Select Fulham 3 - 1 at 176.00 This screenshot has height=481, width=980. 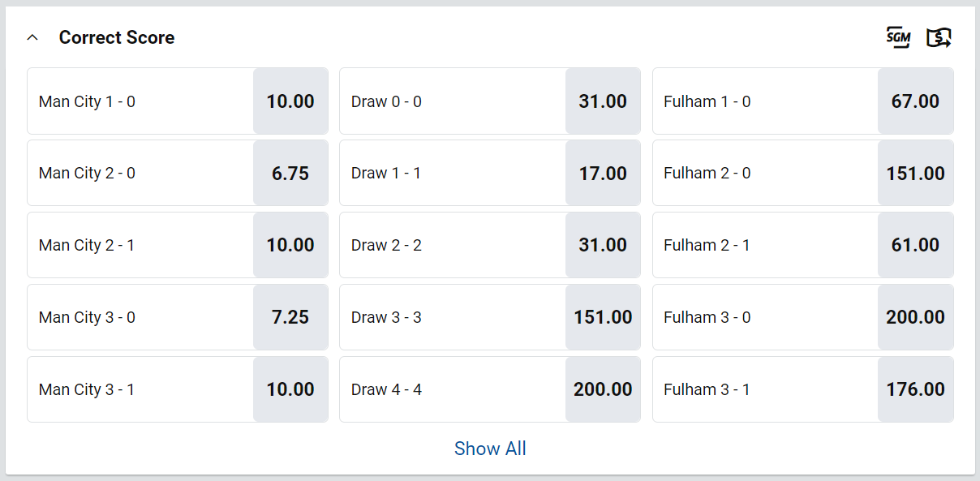(803, 389)
